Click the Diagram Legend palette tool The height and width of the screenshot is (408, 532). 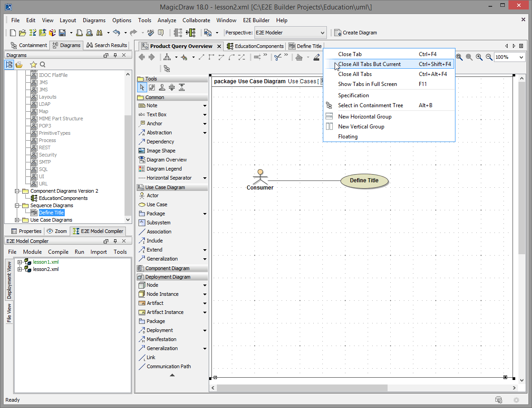(x=164, y=169)
